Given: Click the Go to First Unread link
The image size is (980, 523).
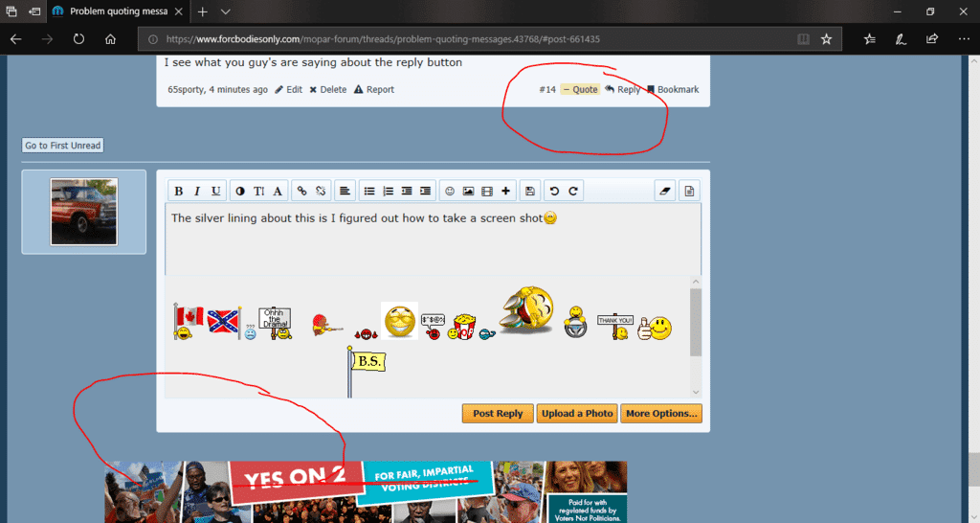Looking at the screenshot, I should [x=62, y=146].
